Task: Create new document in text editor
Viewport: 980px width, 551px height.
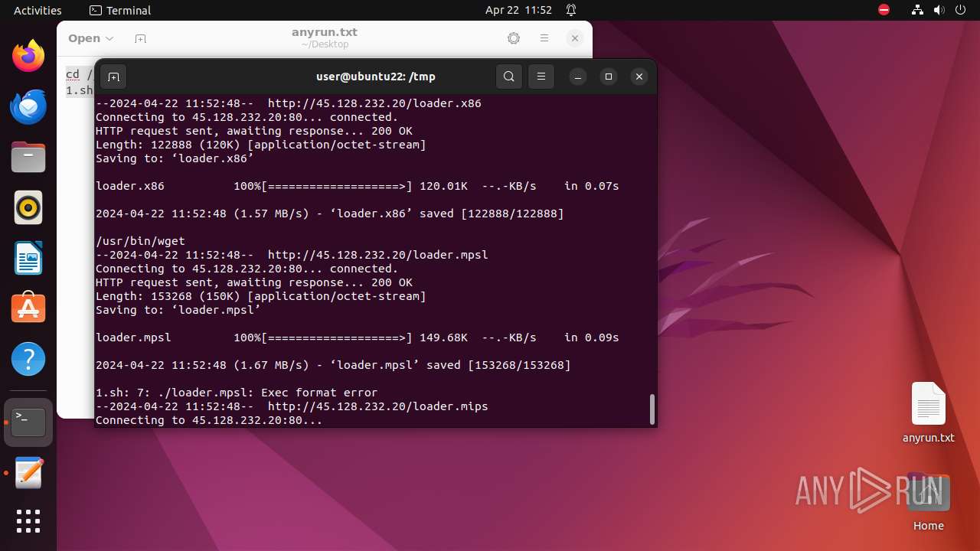Action: tap(140, 38)
